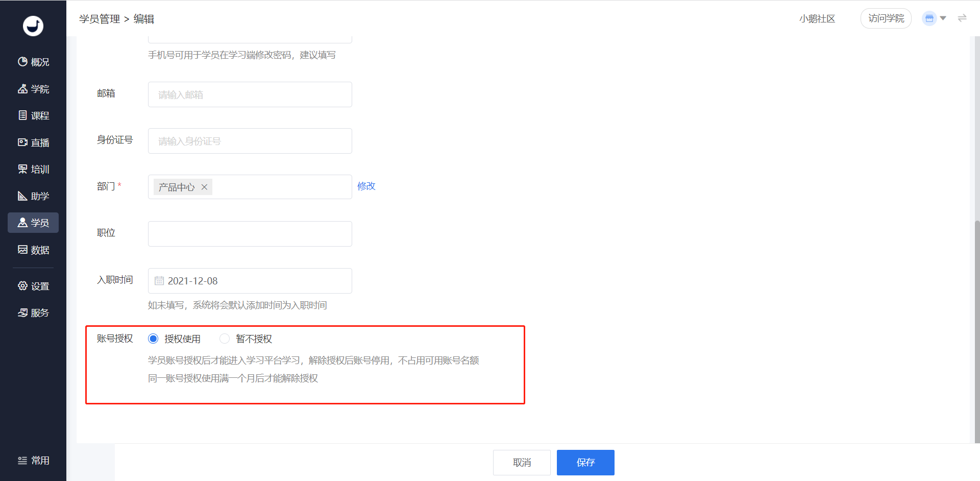Click the 服务 hand icon
This screenshot has height=481, width=980.
click(22, 312)
